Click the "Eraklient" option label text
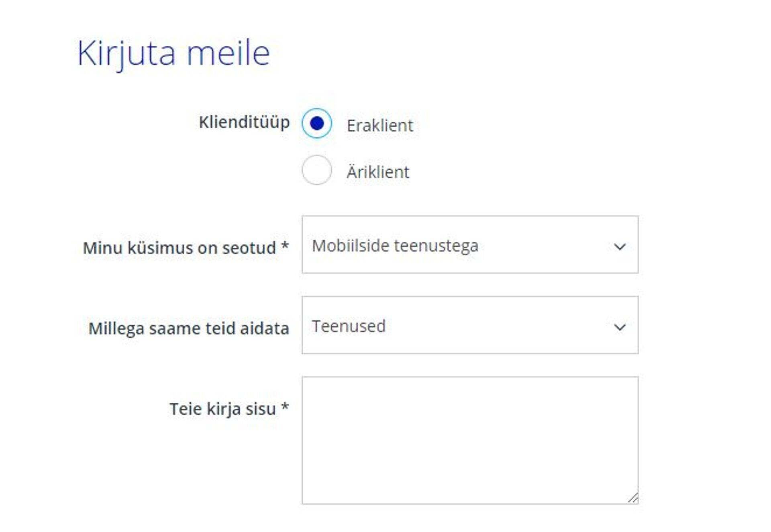The image size is (771, 532). tap(380, 126)
